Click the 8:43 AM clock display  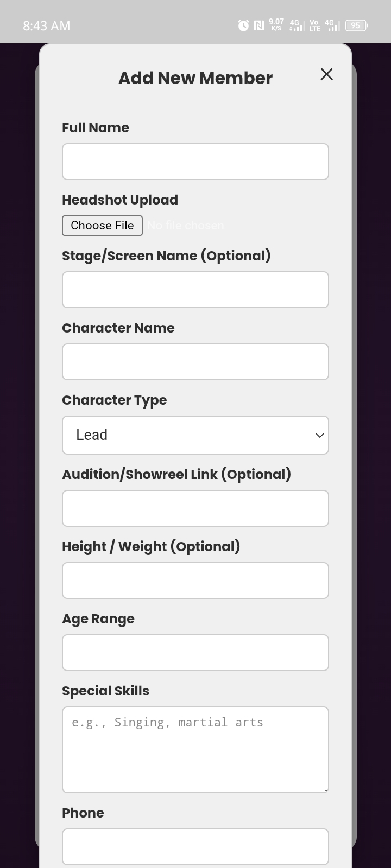46,25
